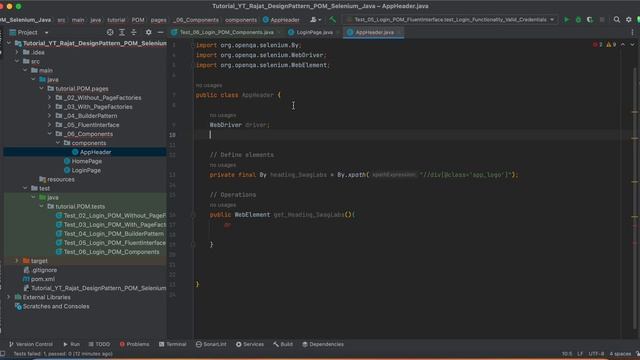
Task: Click breadcrumb _06_Components
Action: 196,20
